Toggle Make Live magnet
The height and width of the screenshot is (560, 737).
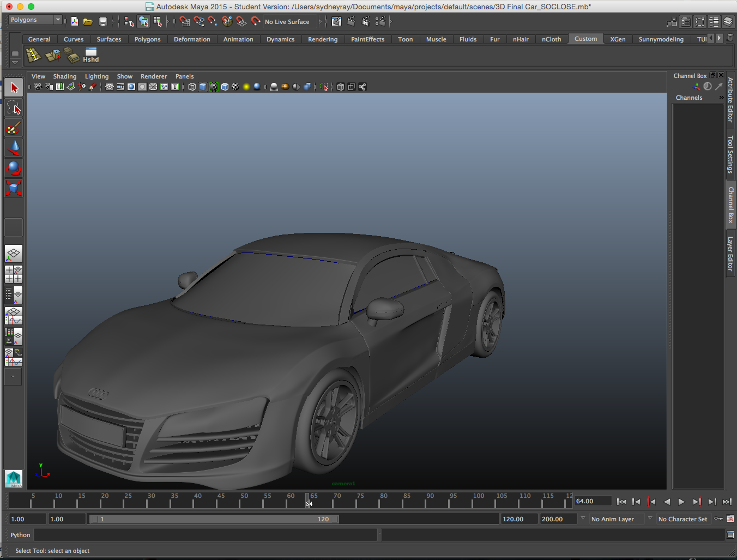256,21
